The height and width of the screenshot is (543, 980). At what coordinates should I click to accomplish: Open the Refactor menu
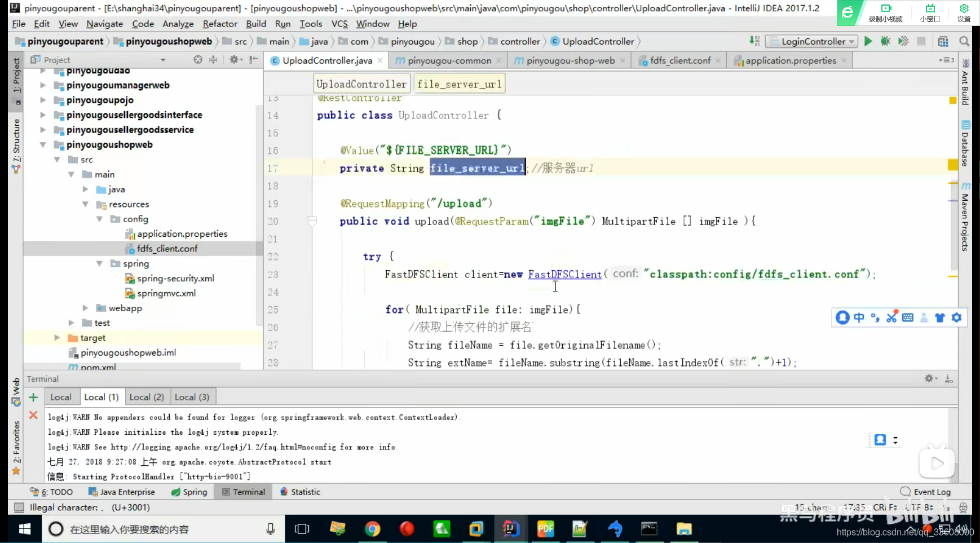coord(220,24)
